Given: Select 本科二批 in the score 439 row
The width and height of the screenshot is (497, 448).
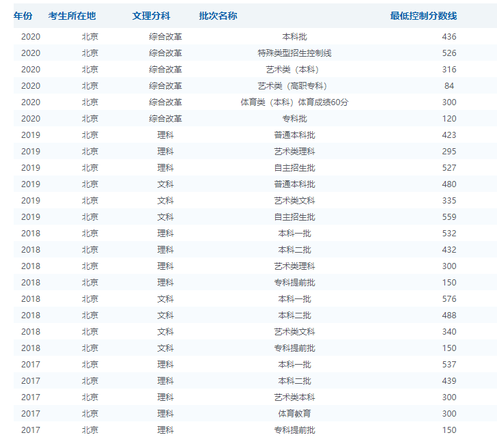Looking at the screenshot, I should (294, 381).
